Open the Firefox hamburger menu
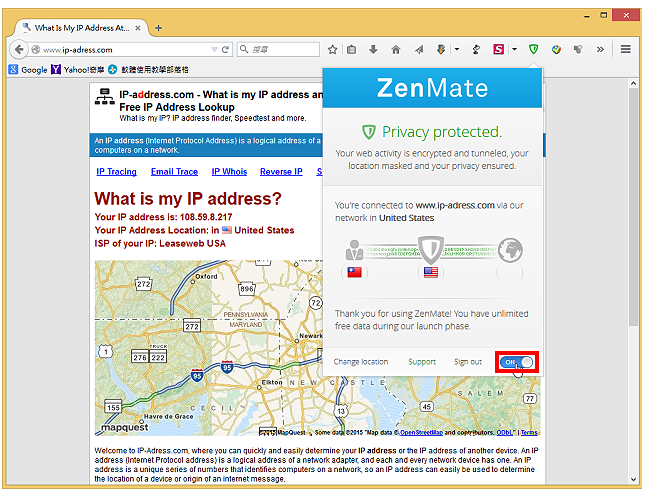Image resolution: width=654 pixels, height=498 pixels. point(625,50)
